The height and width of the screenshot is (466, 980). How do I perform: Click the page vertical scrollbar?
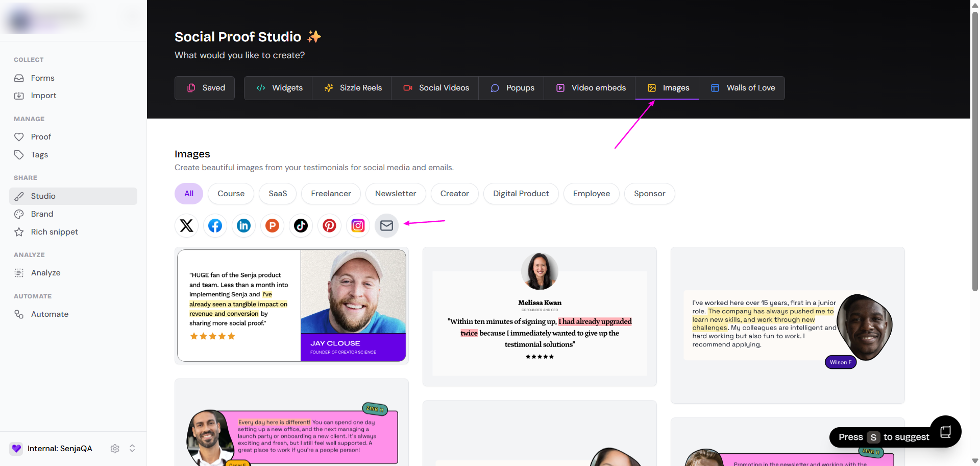click(x=975, y=153)
